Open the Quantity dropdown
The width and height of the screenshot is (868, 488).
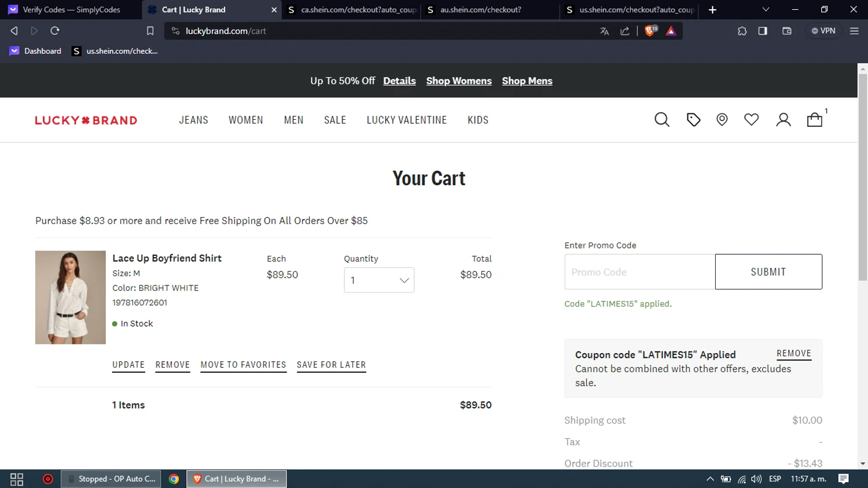pos(379,280)
